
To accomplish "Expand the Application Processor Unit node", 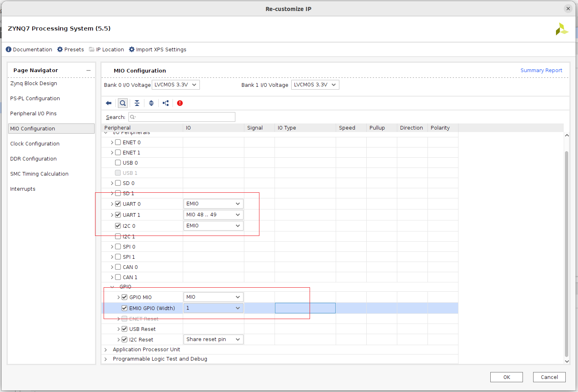I will (x=106, y=350).
